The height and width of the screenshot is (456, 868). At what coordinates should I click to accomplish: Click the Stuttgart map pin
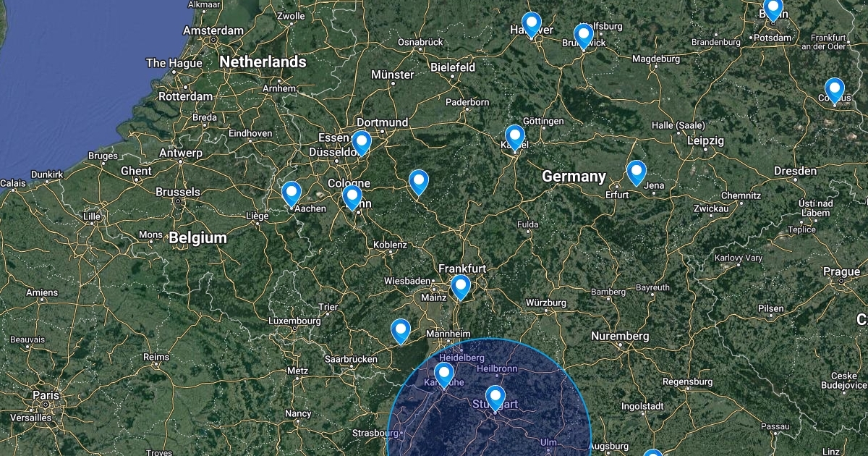tap(495, 398)
